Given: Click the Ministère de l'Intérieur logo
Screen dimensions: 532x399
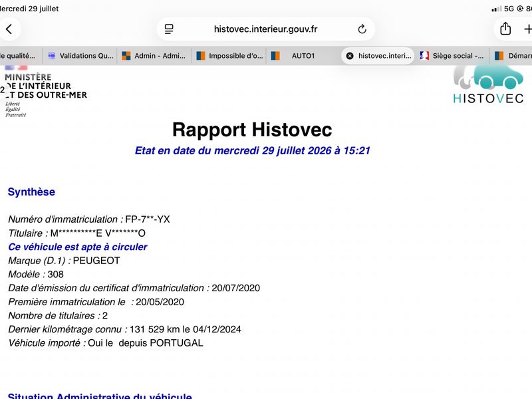Looking at the screenshot, I should [45, 92].
